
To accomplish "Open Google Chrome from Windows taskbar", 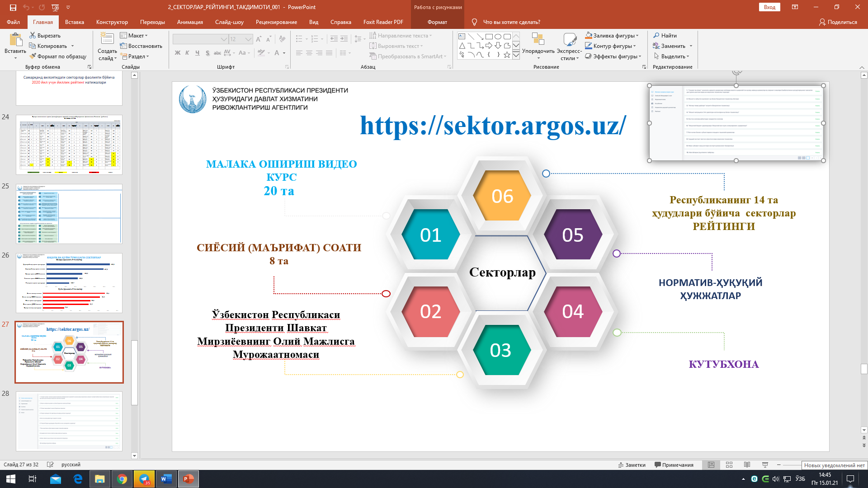I will [122, 479].
